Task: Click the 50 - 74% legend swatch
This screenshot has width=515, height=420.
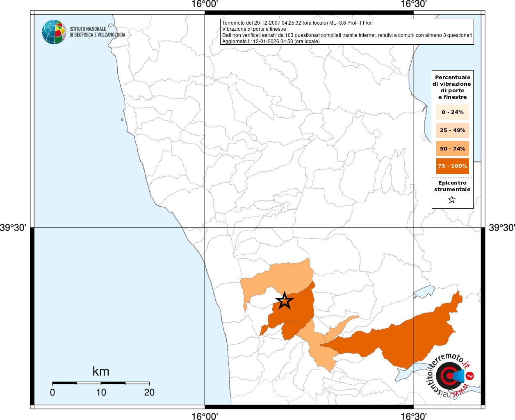Action: (x=452, y=148)
